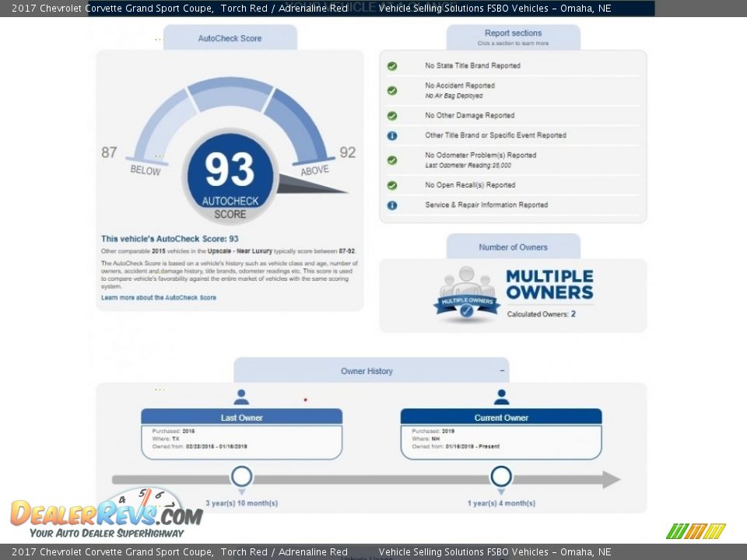Click the gauge needle pointer
The image size is (747, 560).
pos(310,185)
